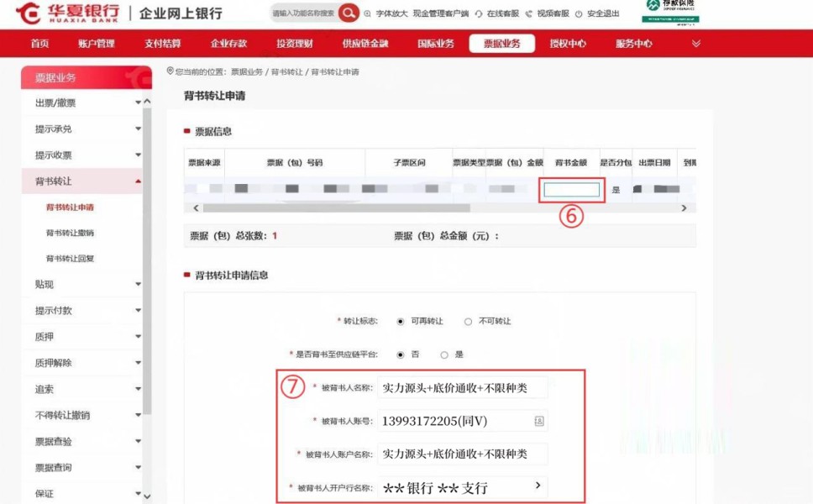Click the 字体放大 zoom icon
This screenshot has width=813, height=504.
click(368, 13)
